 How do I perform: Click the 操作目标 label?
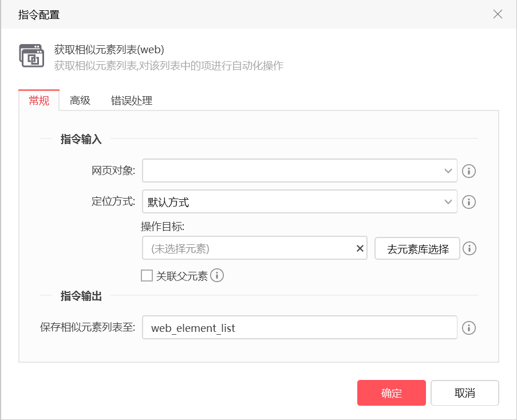click(163, 226)
